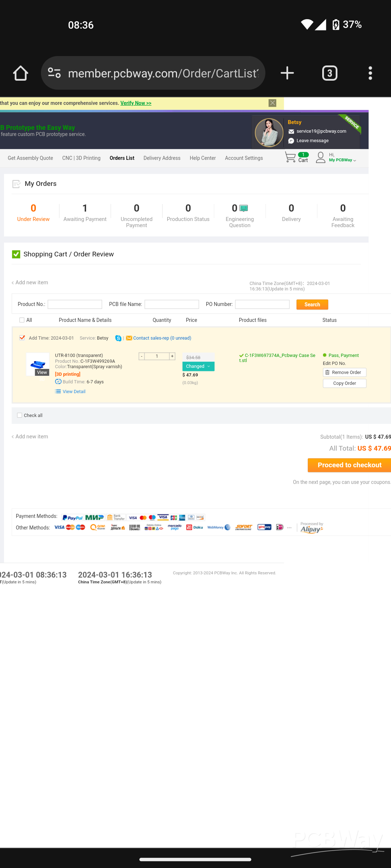Open CNC | 3D Printing menu
391x868 pixels.
coord(81,158)
